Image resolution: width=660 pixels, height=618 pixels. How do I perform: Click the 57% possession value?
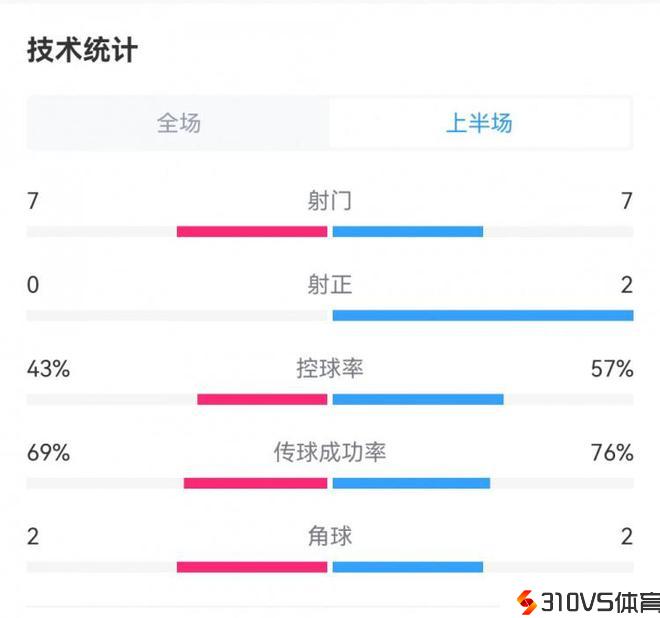coord(612,369)
